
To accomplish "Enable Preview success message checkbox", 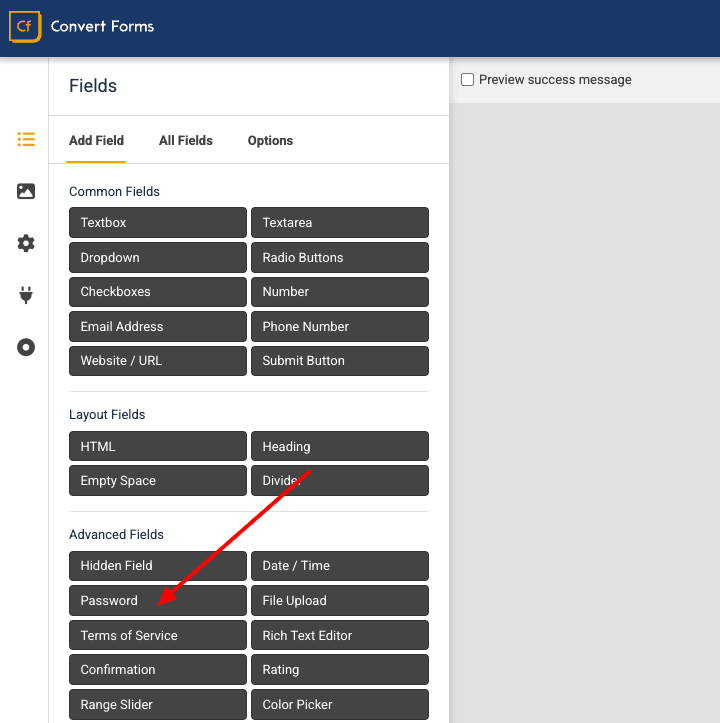I will [x=467, y=80].
